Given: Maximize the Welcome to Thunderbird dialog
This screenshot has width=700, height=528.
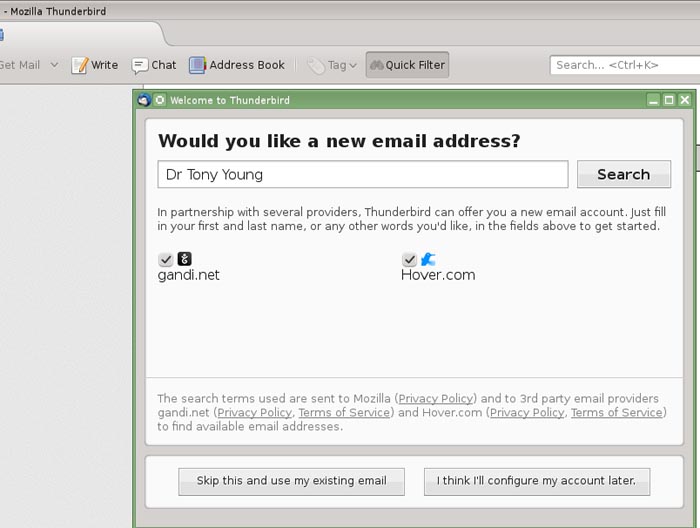Looking at the screenshot, I should tap(669, 100).
